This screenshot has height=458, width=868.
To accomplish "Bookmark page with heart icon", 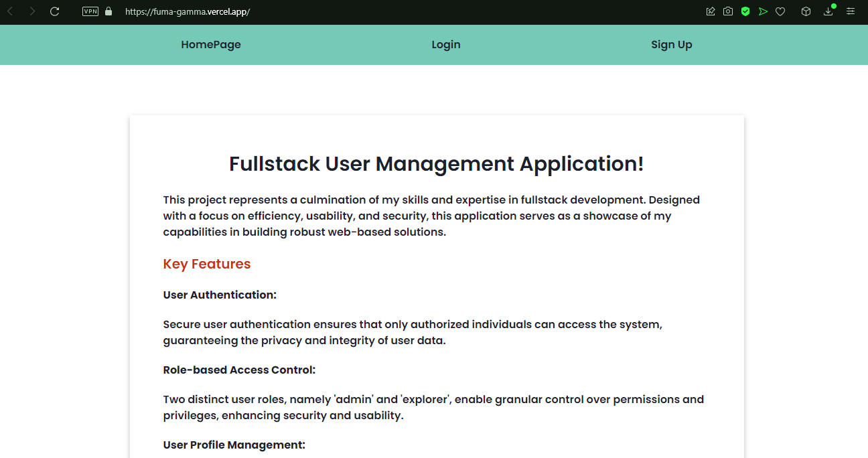I will pyautogui.click(x=780, y=11).
